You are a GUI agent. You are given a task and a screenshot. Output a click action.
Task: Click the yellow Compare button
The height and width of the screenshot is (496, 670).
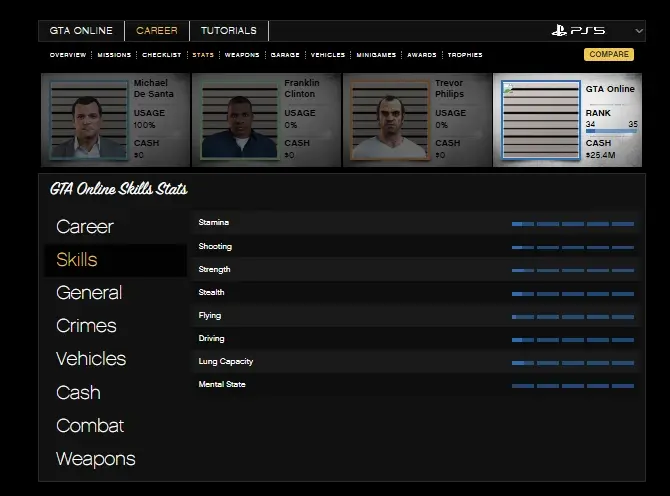point(609,54)
